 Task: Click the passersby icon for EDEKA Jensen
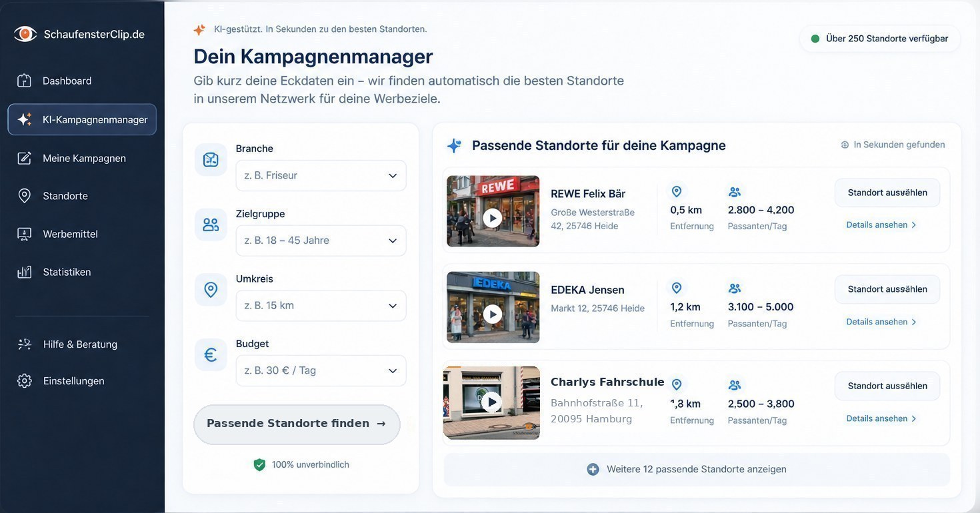pyautogui.click(x=735, y=288)
